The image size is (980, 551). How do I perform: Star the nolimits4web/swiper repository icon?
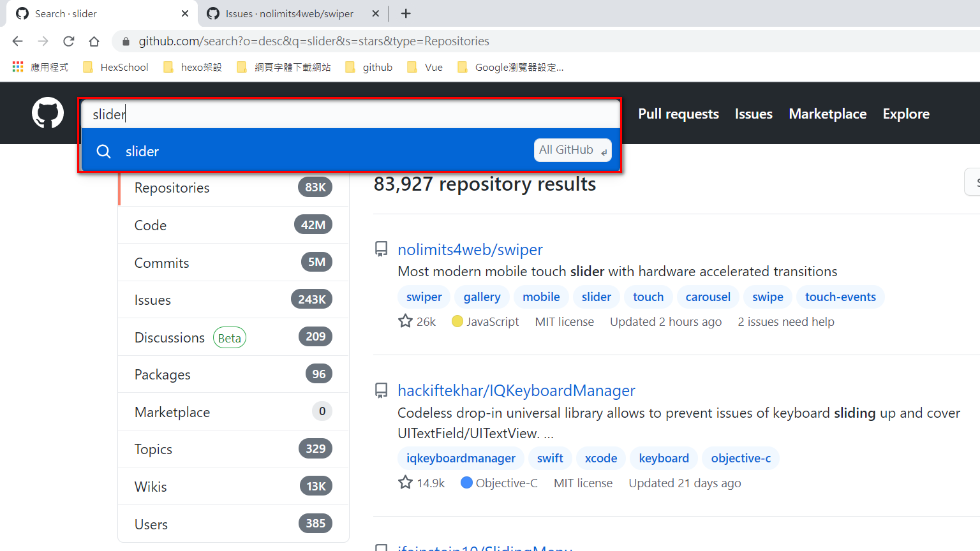[405, 321]
